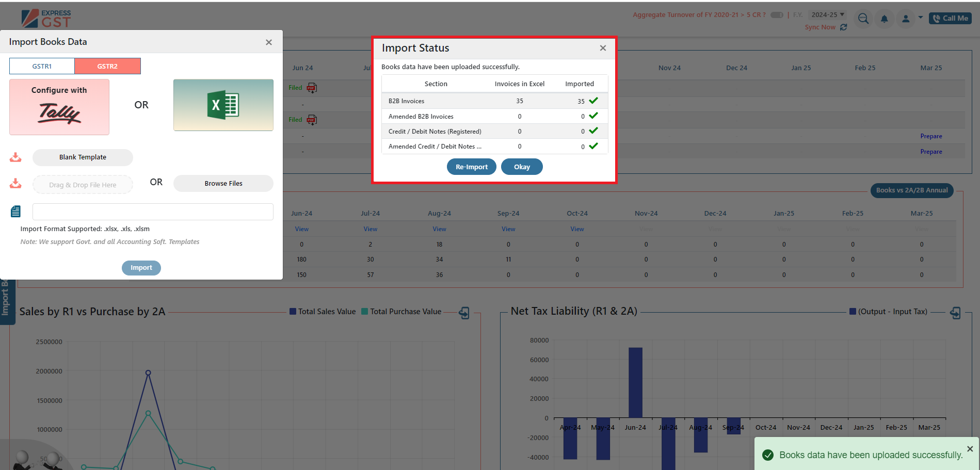The height and width of the screenshot is (470, 980).
Task: Click the Sync Now link
Action: tap(820, 27)
